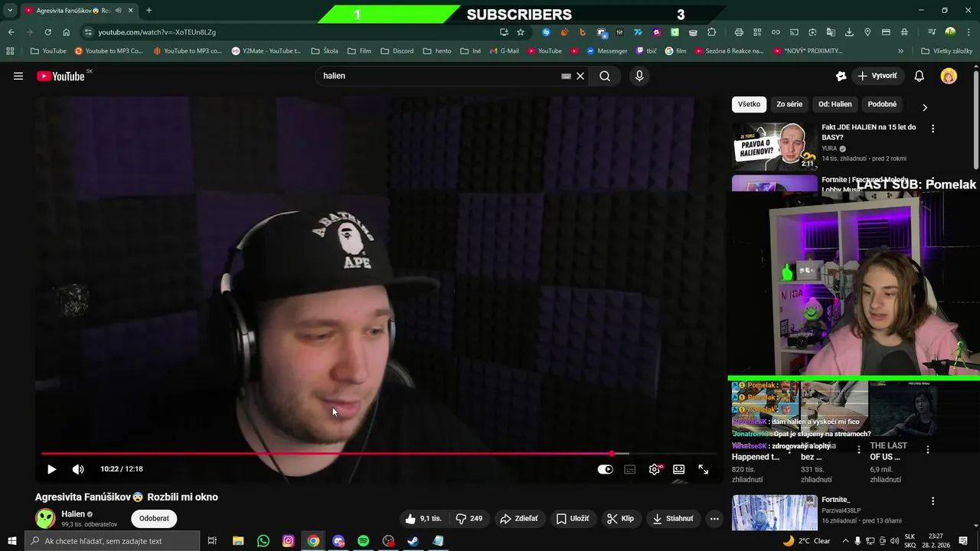The width and height of the screenshot is (980, 551).
Task: Save video with Uložiť button
Action: pyautogui.click(x=572, y=518)
